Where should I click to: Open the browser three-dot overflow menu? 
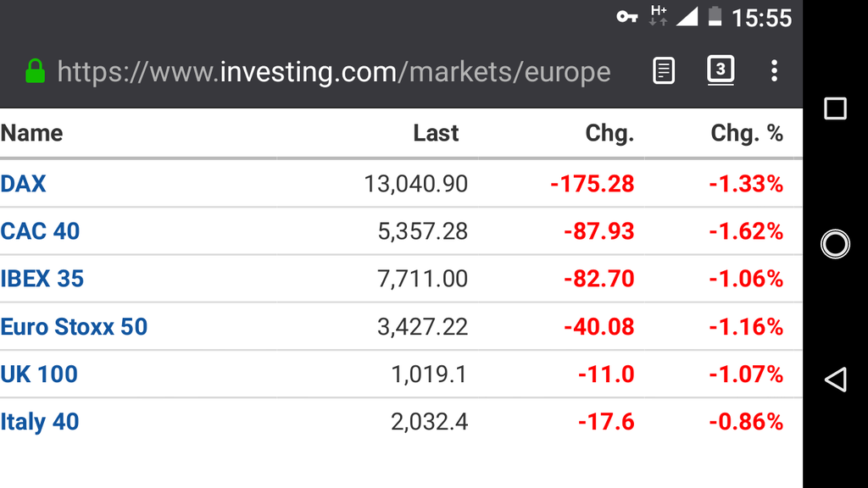(x=774, y=71)
